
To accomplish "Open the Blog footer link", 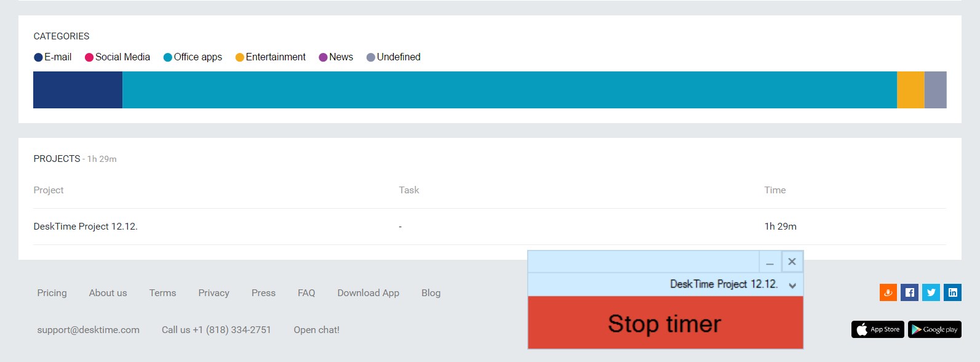I will click(431, 293).
